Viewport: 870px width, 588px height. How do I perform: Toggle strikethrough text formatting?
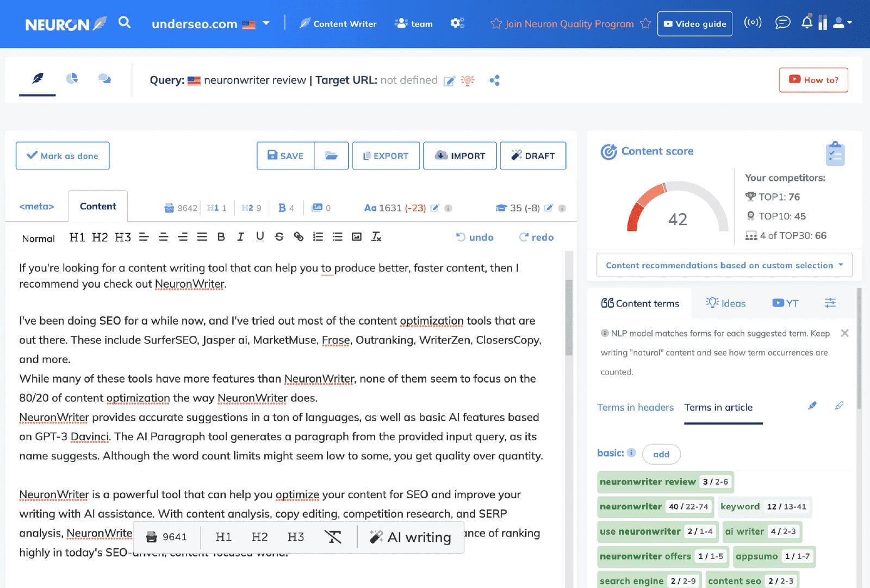279,237
